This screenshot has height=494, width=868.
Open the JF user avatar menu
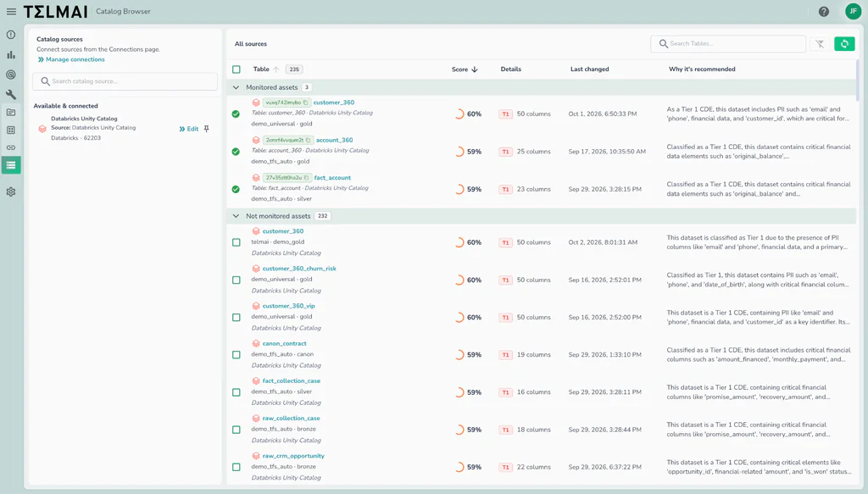pos(853,11)
